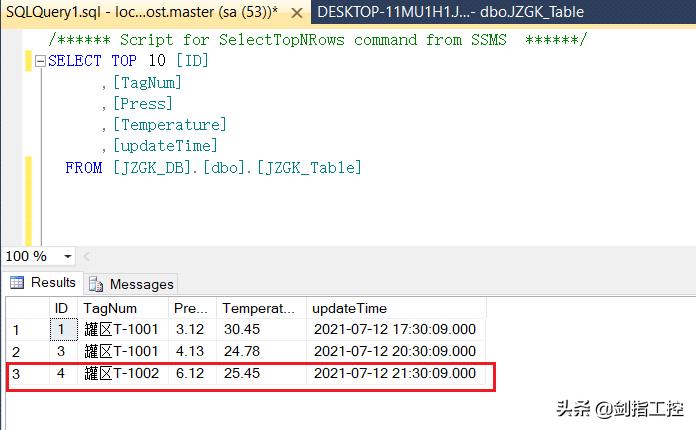Select result row number 3 header

(16, 374)
